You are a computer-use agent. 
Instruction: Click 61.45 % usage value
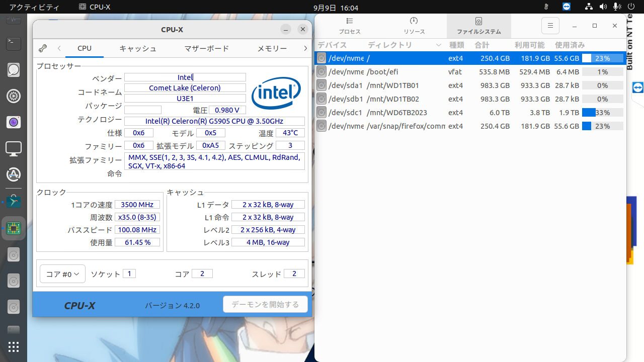click(137, 242)
